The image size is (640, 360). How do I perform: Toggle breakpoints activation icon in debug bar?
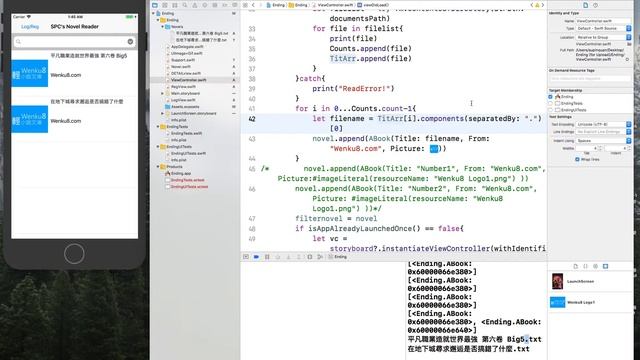pyautogui.click(x=256, y=257)
